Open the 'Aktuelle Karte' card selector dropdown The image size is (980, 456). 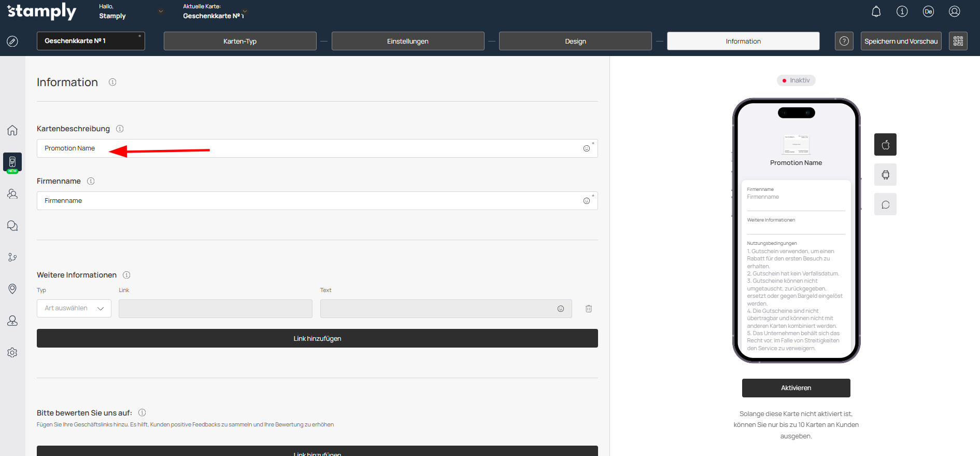[245, 11]
